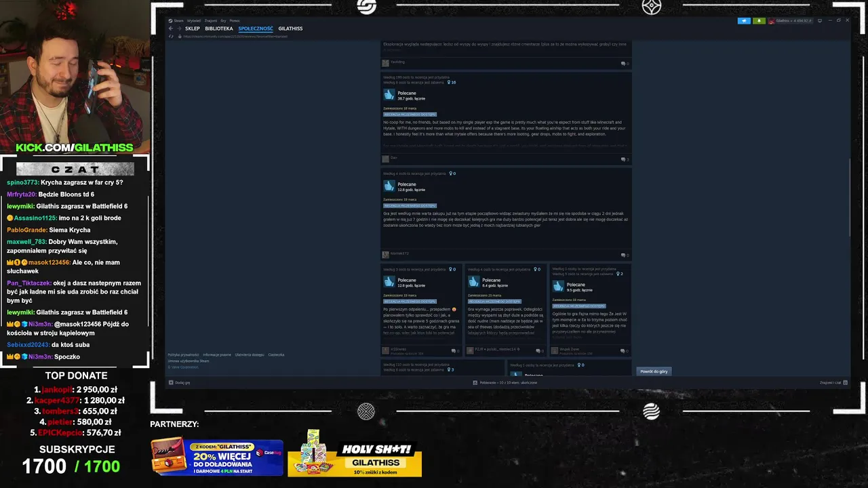Click award icon with count 3

448,369
